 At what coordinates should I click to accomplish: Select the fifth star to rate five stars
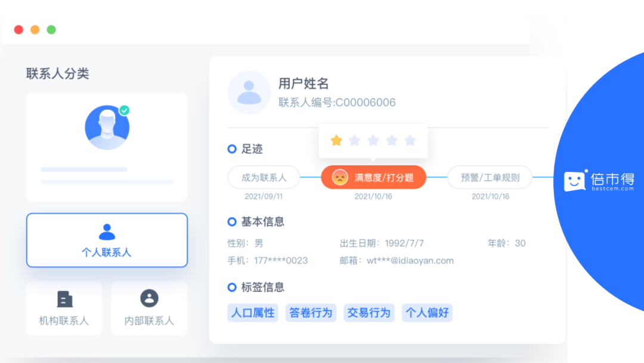pos(410,140)
